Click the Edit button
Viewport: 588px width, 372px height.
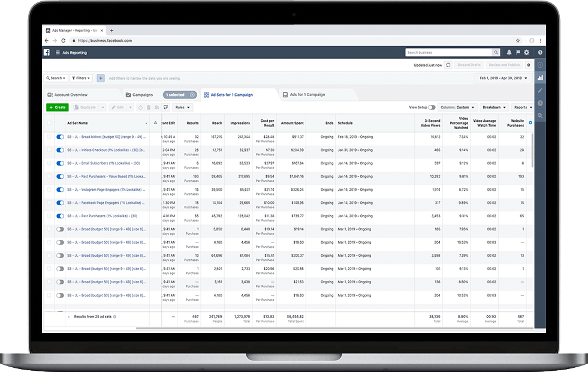pos(117,107)
